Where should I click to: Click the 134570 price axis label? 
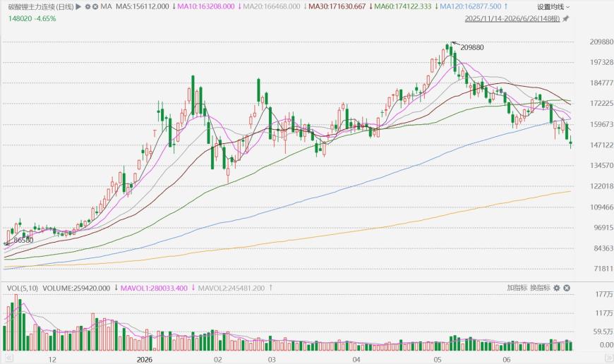(x=601, y=166)
